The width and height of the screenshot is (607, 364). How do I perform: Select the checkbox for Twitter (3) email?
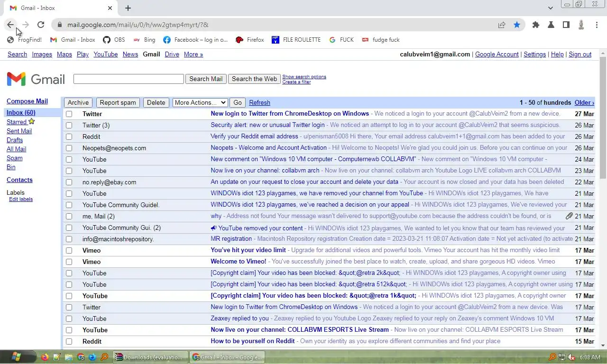pos(69,125)
